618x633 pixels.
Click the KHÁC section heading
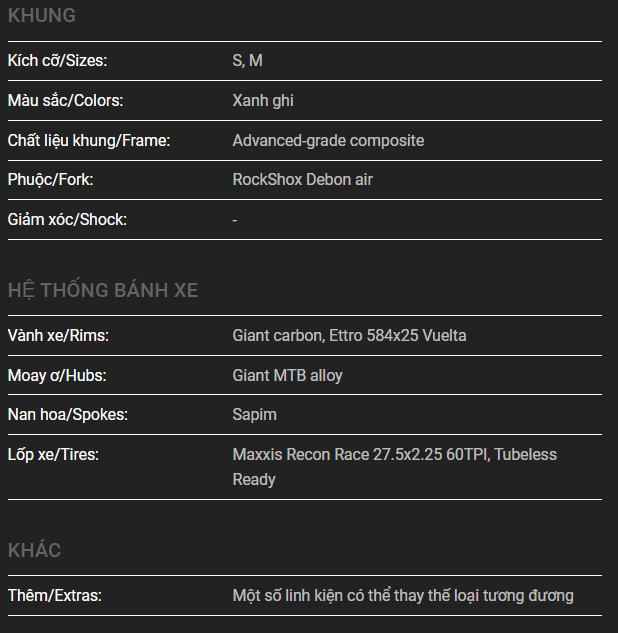click(34, 551)
